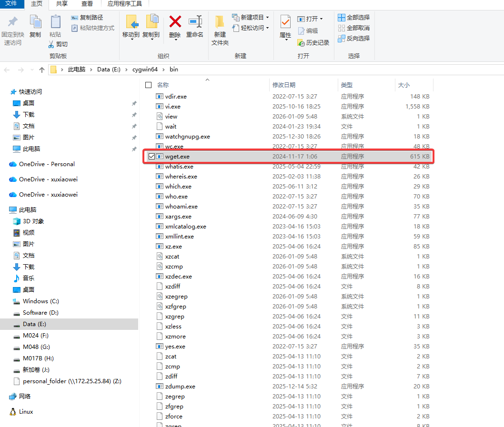Open the Properties icon in ribbon
This screenshot has width=504, height=427.
[285, 22]
